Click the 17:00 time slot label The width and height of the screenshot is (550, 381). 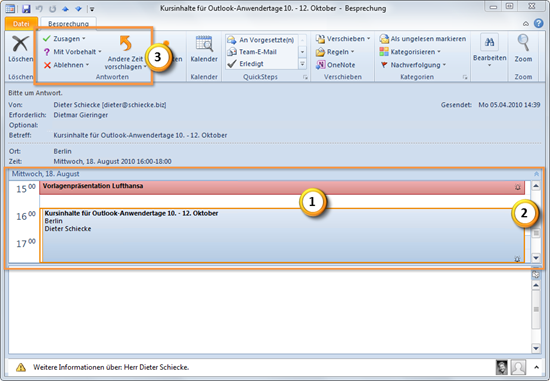coord(26,243)
